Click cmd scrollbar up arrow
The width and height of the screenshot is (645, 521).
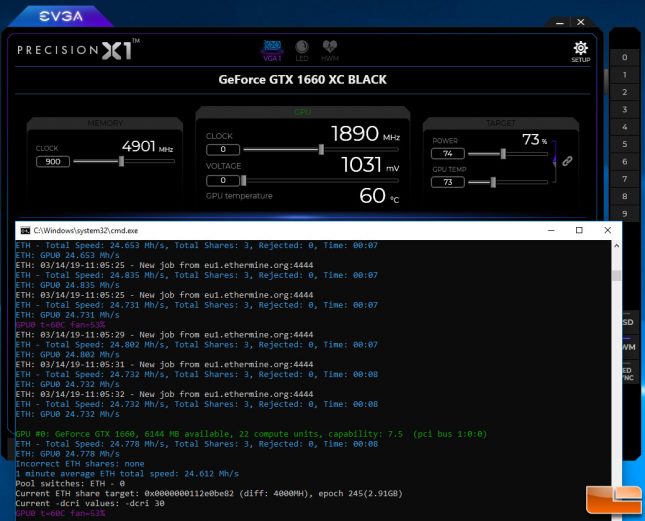[x=616, y=246]
